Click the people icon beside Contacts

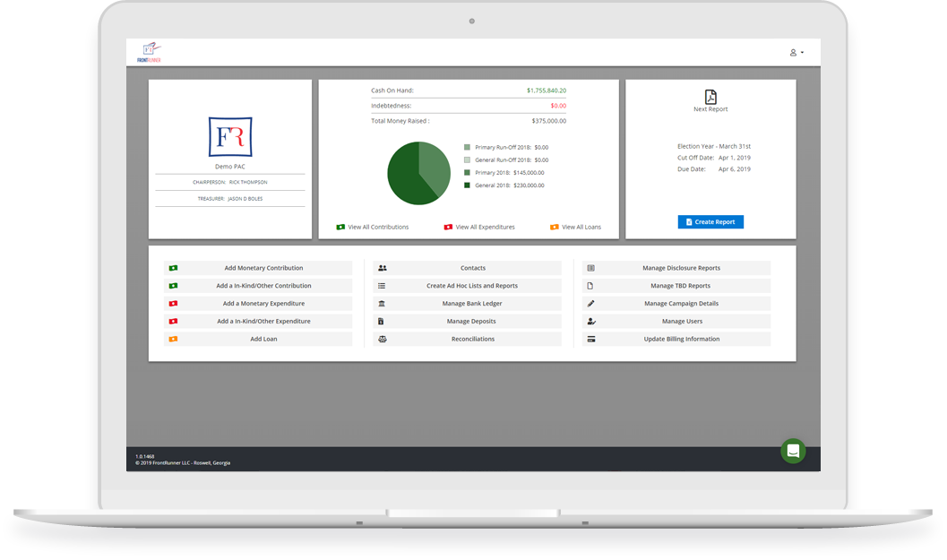(383, 268)
